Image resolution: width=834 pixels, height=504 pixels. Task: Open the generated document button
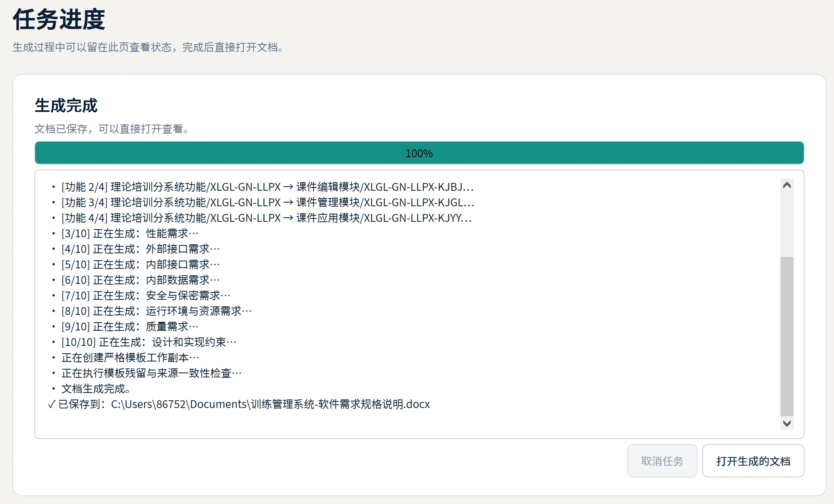point(753,461)
